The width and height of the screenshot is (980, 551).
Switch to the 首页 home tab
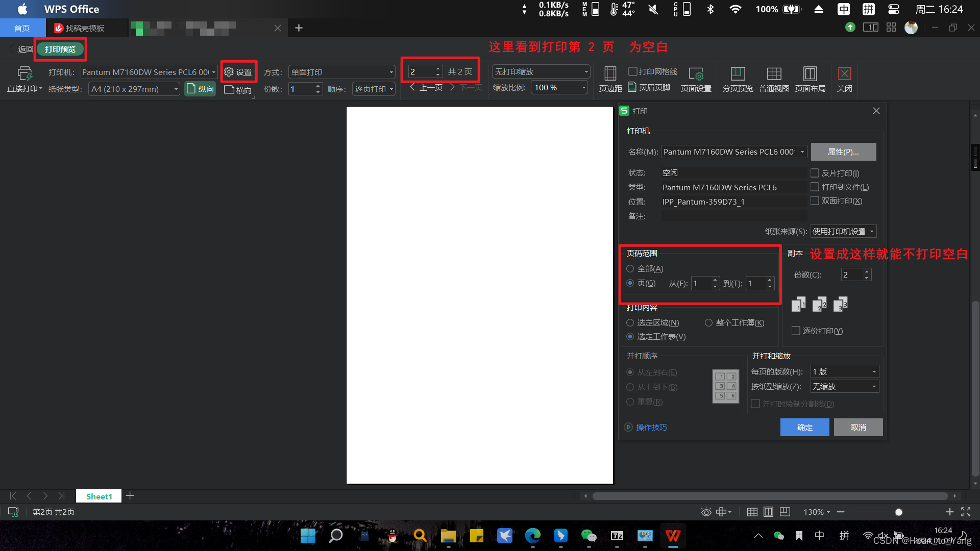(x=22, y=28)
